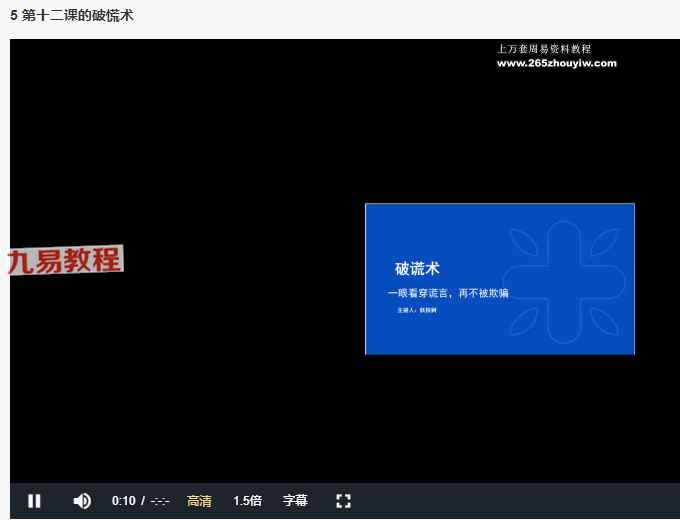Click the slide title 破谎术
680x520 pixels.
417,269
